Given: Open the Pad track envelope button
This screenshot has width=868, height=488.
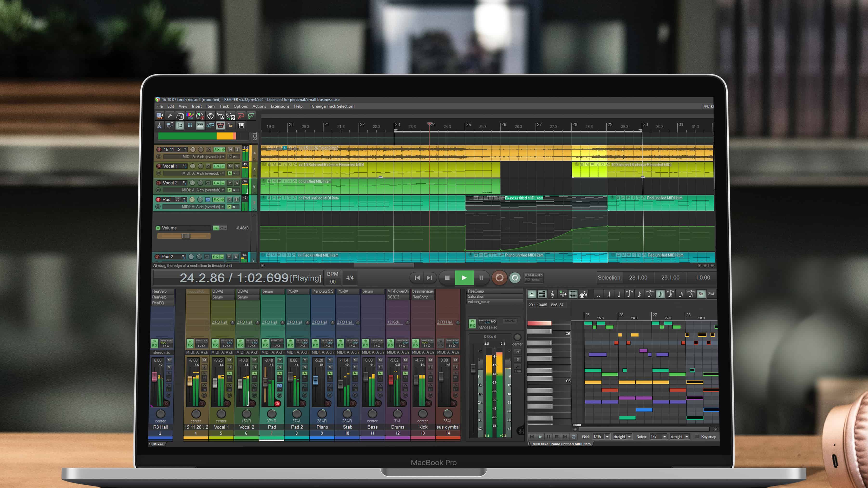Looking at the screenshot, I should click(x=208, y=199).
